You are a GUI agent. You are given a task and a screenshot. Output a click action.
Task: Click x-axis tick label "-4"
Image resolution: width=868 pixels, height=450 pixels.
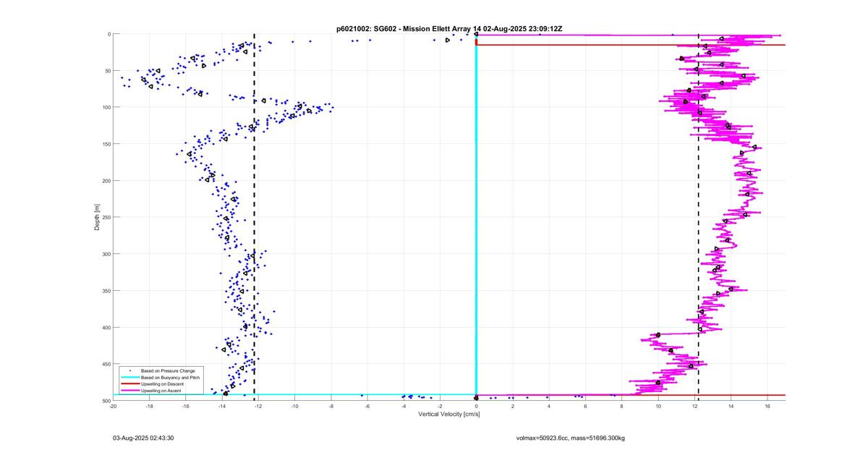(x=404, y=406)
